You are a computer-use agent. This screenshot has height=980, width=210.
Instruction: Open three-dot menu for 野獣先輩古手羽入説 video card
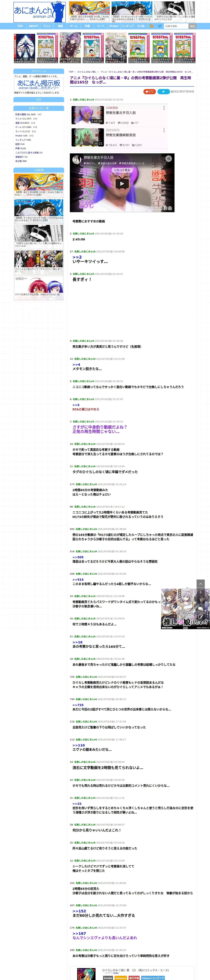tap(164, 108)
